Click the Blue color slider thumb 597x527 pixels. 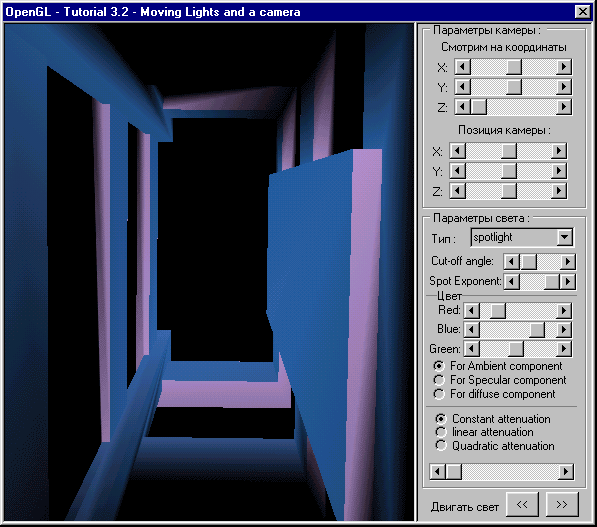pyautogui.click(x=537, y=330)
